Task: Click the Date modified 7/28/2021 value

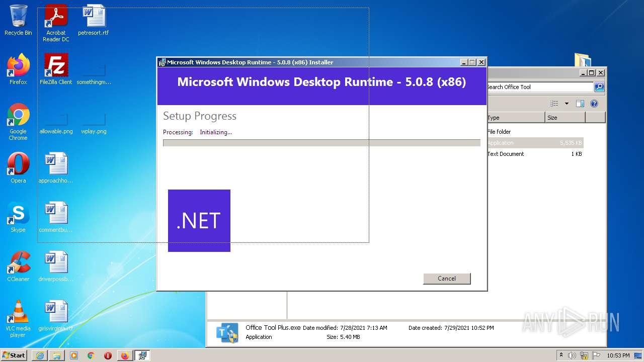Action: (x=364, y=328)
